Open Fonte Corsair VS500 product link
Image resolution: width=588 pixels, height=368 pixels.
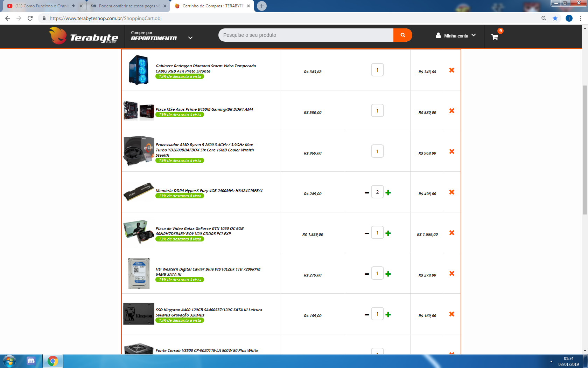(207, 350)
